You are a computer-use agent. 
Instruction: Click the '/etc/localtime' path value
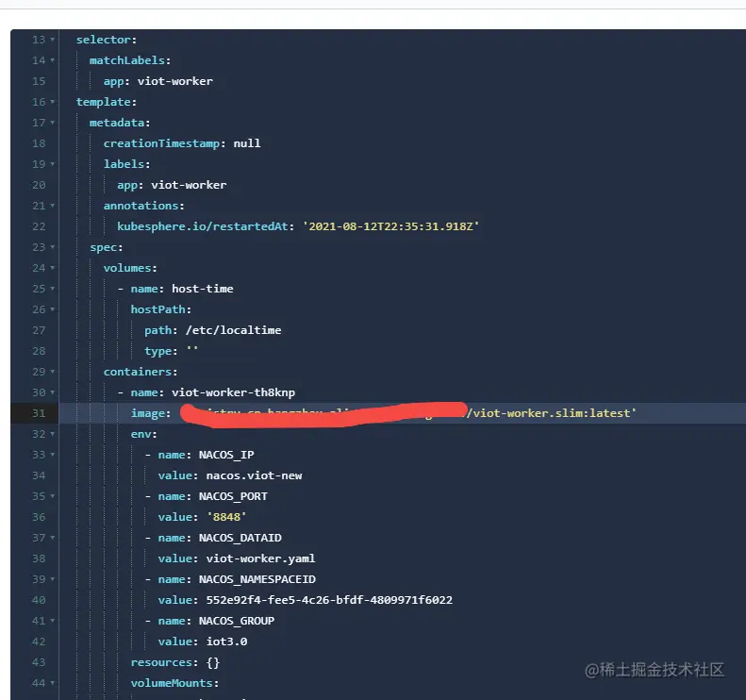(234, 330)
